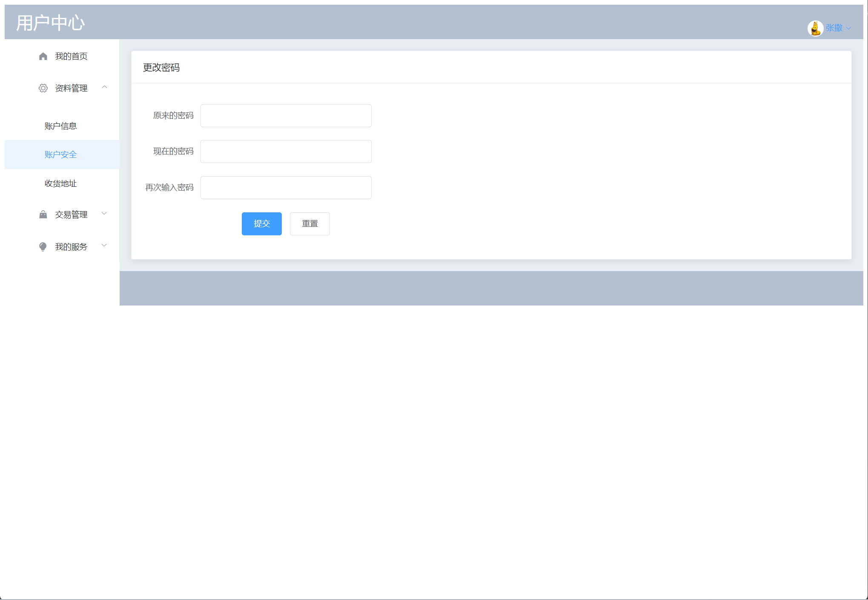The image size is (868, 600).
Task: Click the shopping bag icon beside 交易管理
Action: coord(43,214)
